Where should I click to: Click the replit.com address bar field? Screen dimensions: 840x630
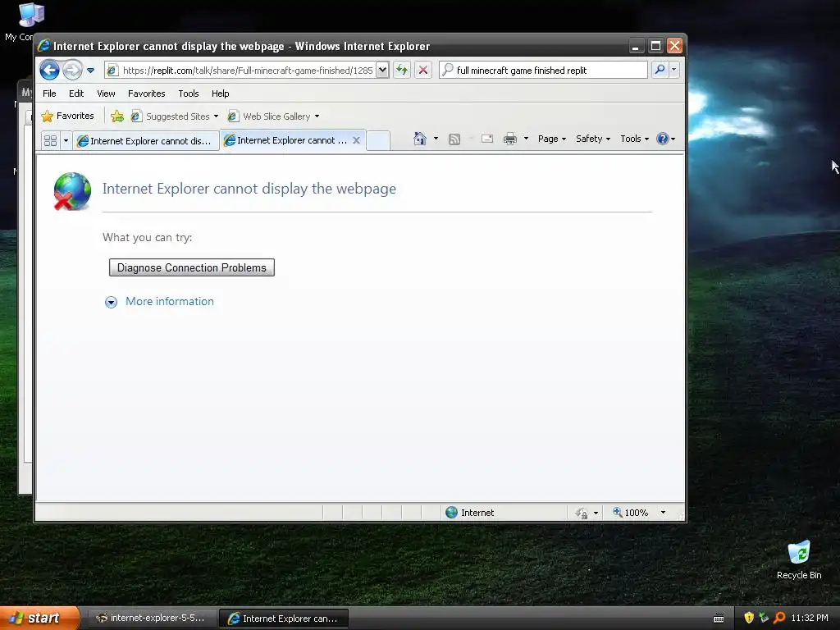coord(240,71)
